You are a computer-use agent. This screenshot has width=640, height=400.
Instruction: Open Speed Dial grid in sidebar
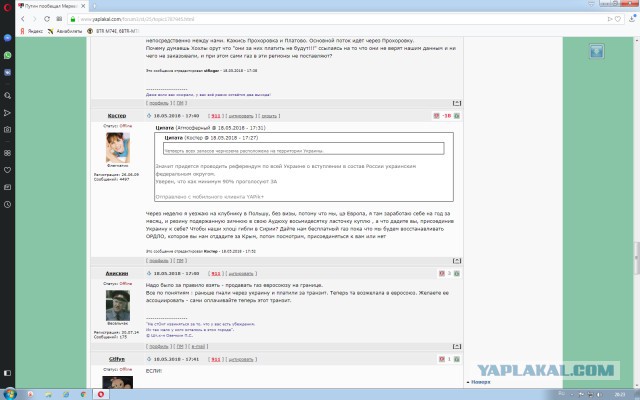point(7,153)
